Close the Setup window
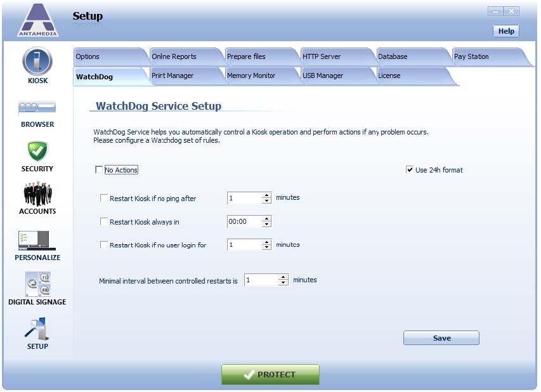The image size is (541, 392). click(x=511, y=11)
